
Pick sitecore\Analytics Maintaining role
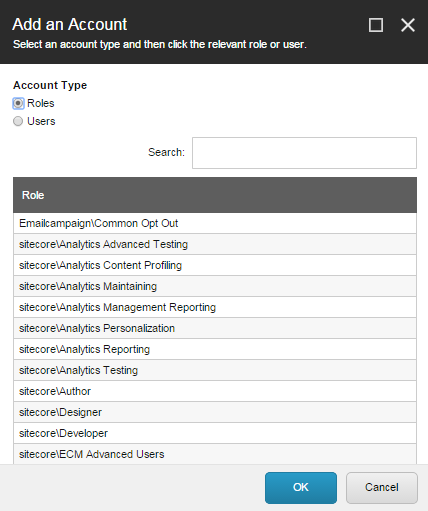pyautogui.click(x=215, y=286)
